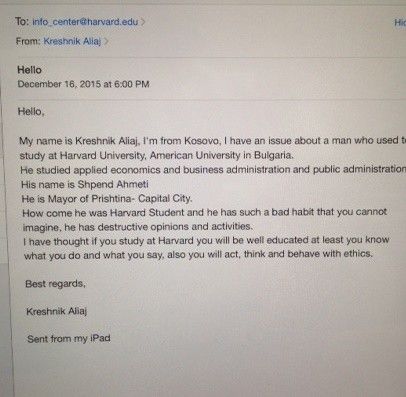406x397 pixels.
Task: Click the line His name is Shpend Ahmeti
Action: (85, 184)
